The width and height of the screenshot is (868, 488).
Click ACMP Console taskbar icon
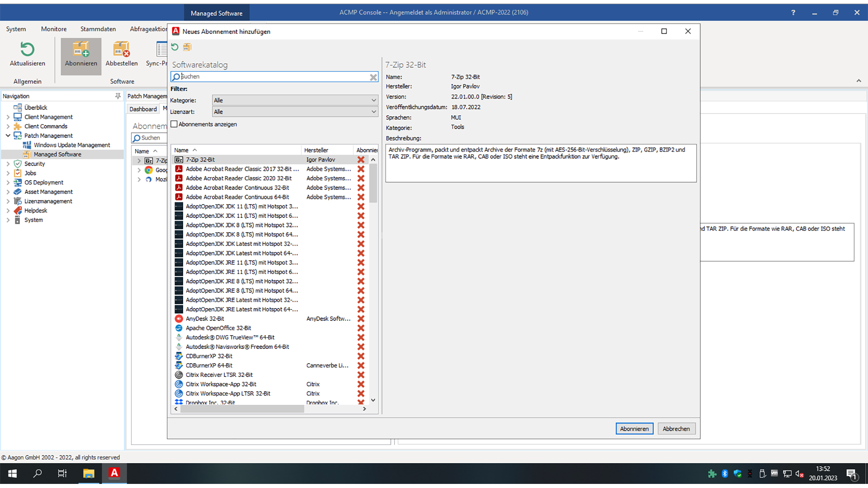114,474
